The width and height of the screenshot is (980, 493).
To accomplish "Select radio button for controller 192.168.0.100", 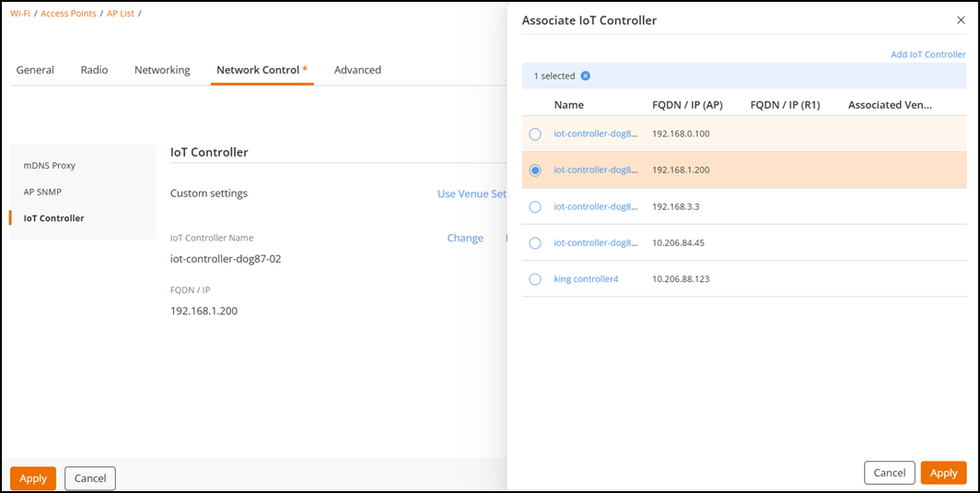I will (535, 134).
